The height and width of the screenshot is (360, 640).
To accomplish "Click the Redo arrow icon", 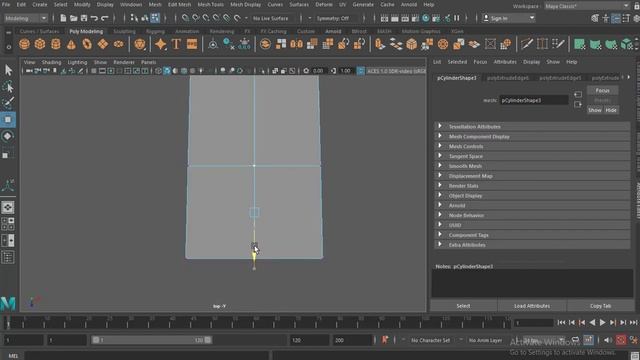I will click(x=105, y=18).
